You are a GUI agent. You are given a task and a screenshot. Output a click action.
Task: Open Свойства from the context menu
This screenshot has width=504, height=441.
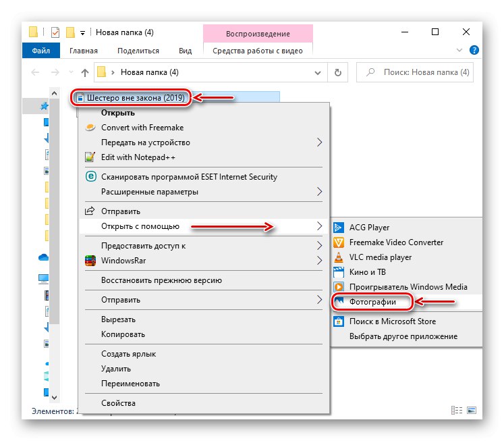pyautogui.click(x=204, y=403)
